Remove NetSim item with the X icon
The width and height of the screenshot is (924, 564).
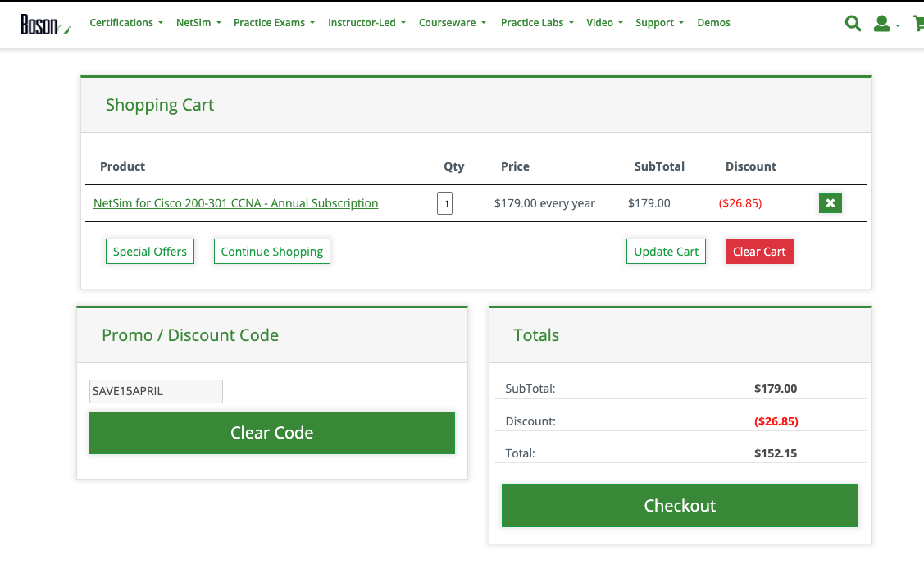(x=830, y=202)
